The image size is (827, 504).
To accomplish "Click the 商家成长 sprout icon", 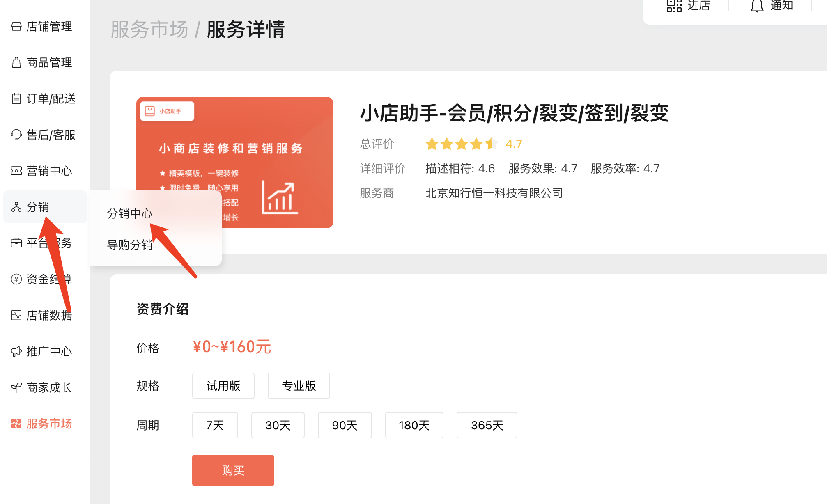I will click(16, 387).
